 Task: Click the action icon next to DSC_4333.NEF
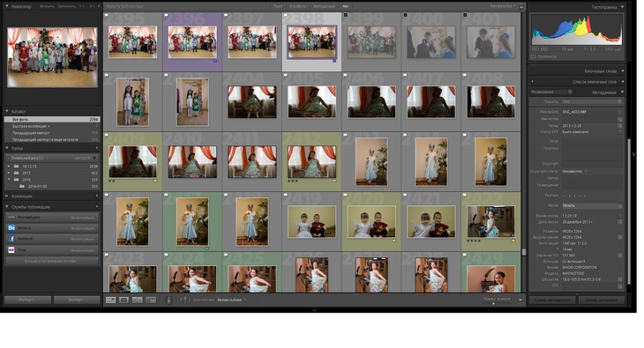[x=620, y=112]
